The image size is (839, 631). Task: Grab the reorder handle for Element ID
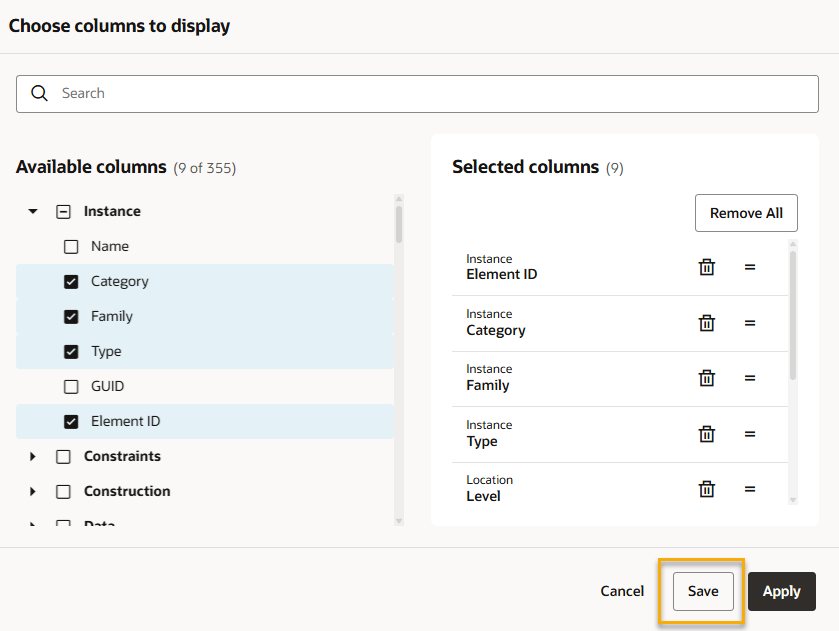coord(749,267)
